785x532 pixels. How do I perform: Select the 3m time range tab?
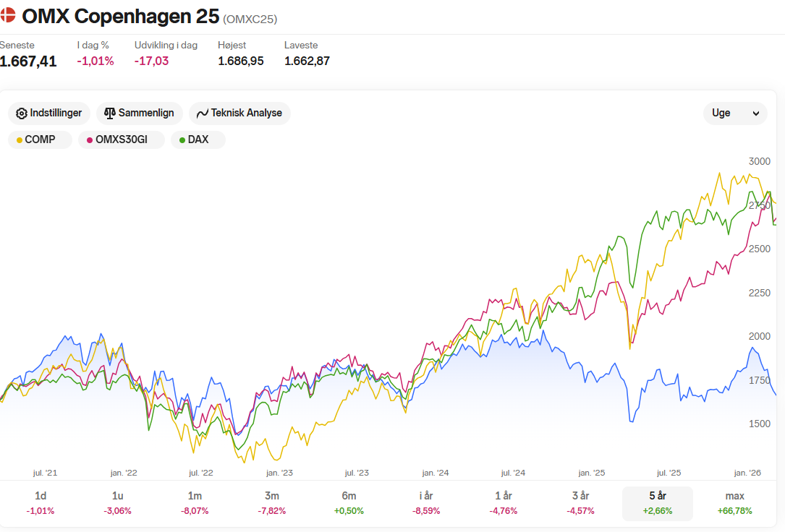(x=272, y=503)
